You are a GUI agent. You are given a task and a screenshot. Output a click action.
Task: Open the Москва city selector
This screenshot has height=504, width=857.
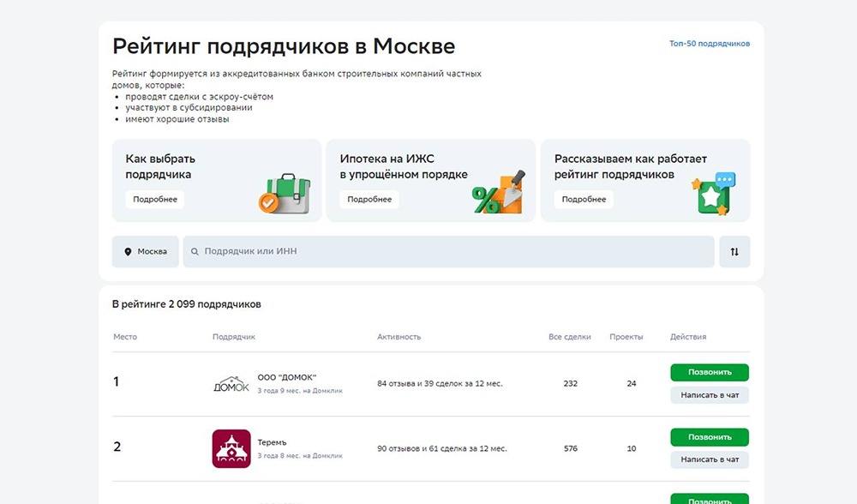tap(146, 252)
